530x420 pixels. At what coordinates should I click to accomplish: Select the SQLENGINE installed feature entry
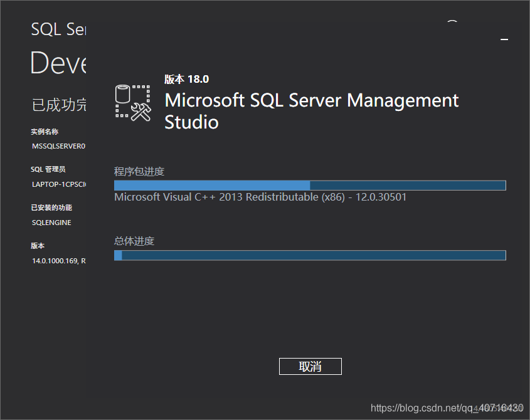(51, 223)
